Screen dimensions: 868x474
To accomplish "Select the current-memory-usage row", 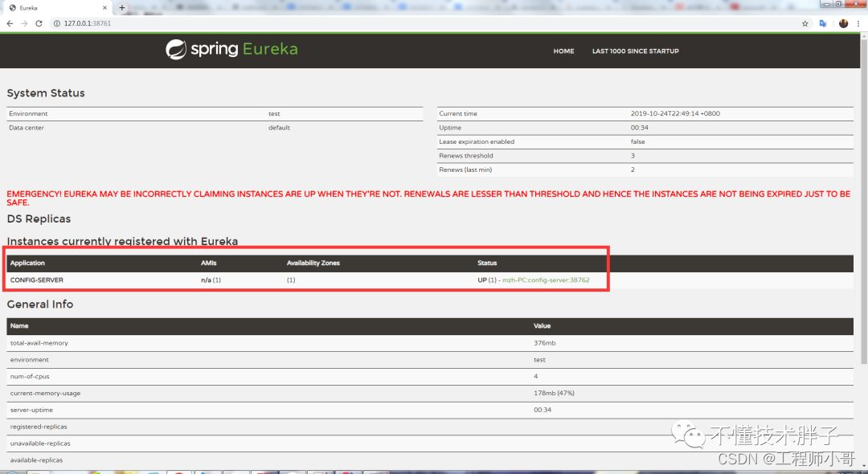I will (430, 393).
